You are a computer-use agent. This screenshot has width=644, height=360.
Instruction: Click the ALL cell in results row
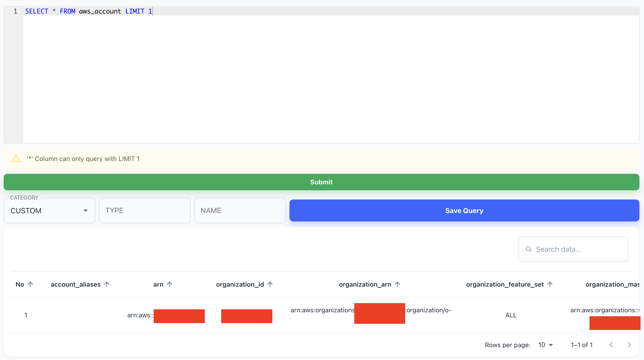pyautogui.click(x=511, y=315)
